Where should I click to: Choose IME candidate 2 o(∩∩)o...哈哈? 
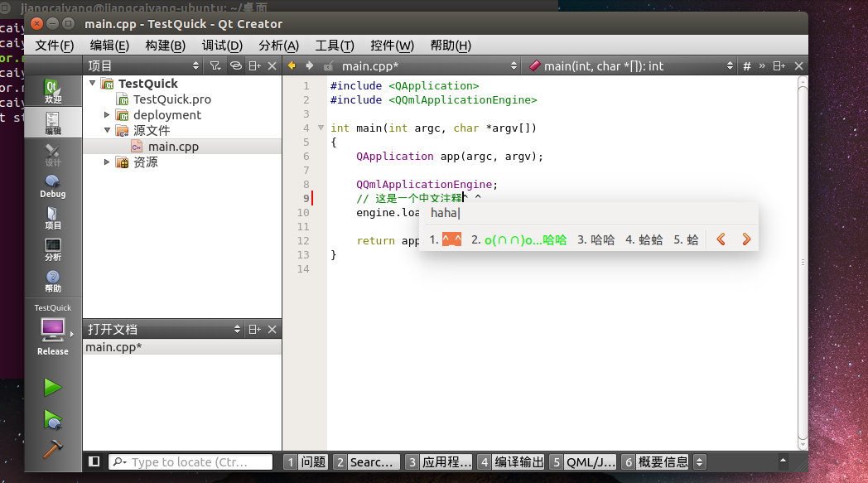tap(519, 239)
